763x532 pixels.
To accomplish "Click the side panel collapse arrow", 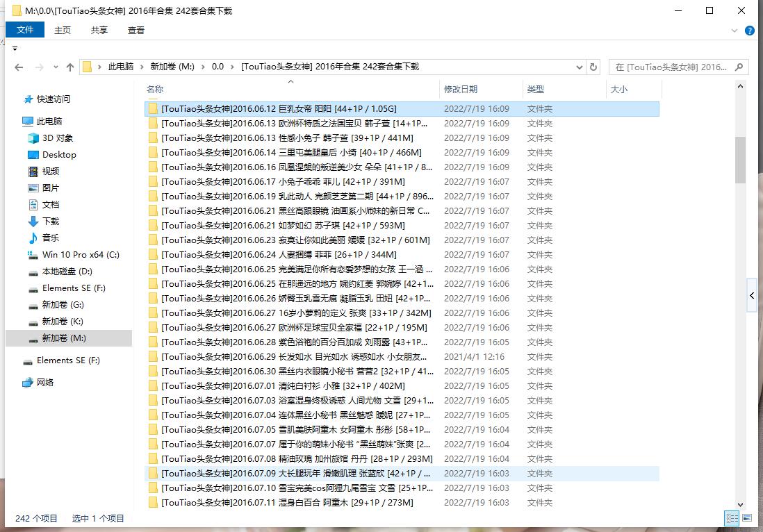I will point(753,295).
